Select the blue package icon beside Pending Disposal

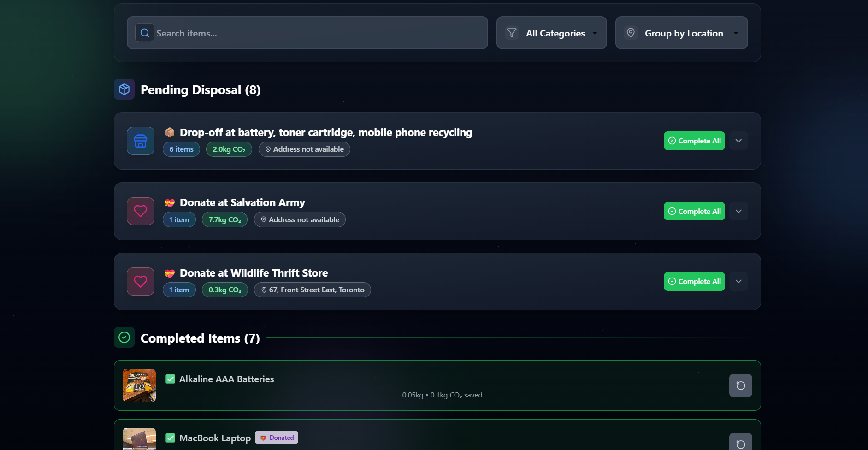tap(124, 89)
